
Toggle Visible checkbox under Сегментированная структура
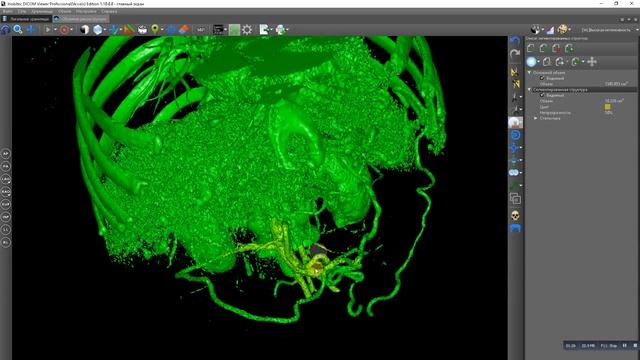pos(542,95)
